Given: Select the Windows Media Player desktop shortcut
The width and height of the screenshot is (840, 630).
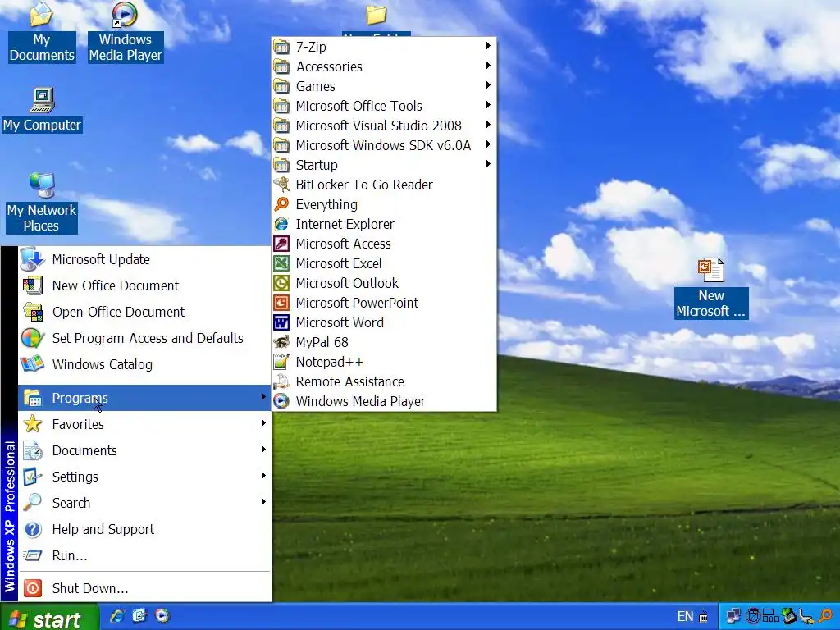Looking at the screenshot, I should point(126,33).
